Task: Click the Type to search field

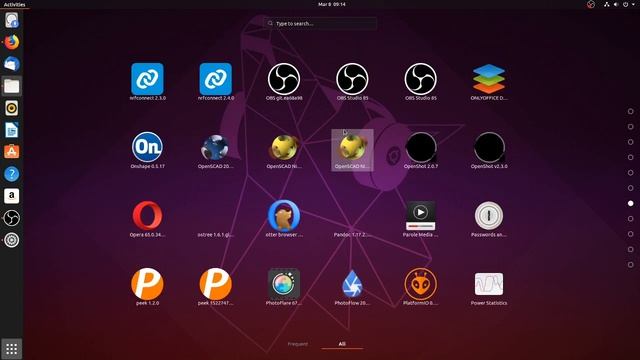Action: coord(320,23)
